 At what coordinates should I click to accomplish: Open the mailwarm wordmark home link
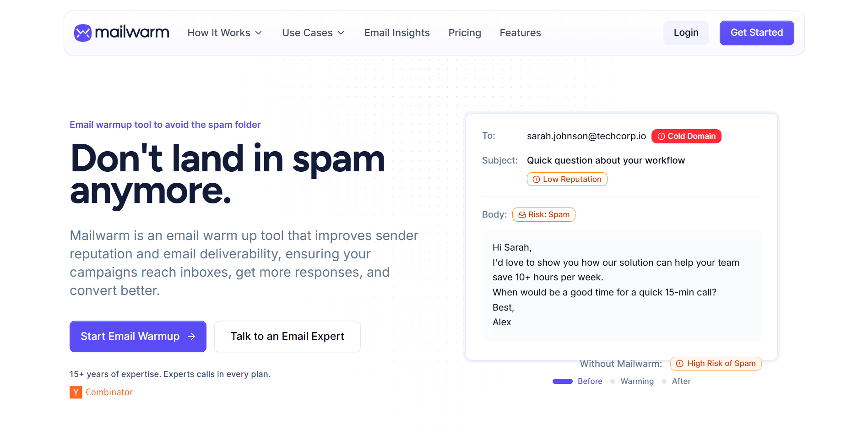point(132,33)
